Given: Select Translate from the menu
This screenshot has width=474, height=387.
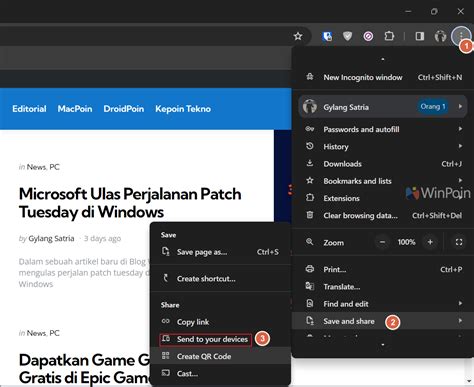Looking at the screenshot, I should click(x=383, y=287).
